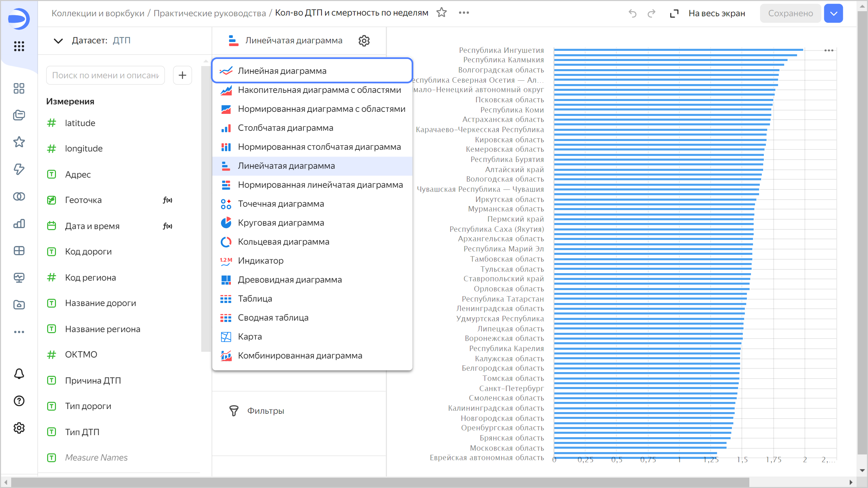
Task: Open help question mark icon
Action: [x=19, y=401]
